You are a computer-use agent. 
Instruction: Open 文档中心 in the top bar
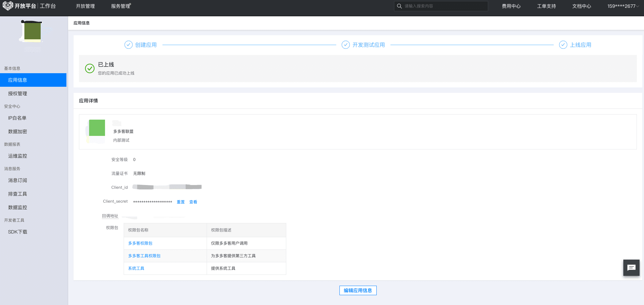[581, 6]
